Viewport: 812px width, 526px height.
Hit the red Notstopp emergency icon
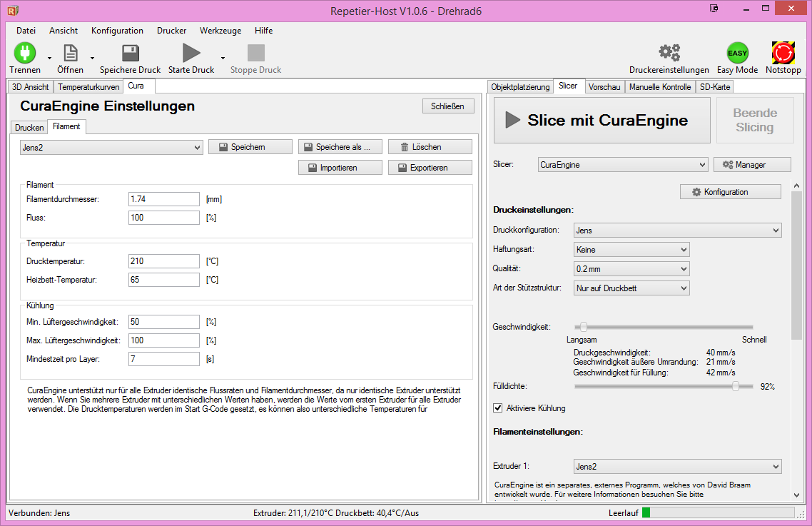click(x=783, y=53)
